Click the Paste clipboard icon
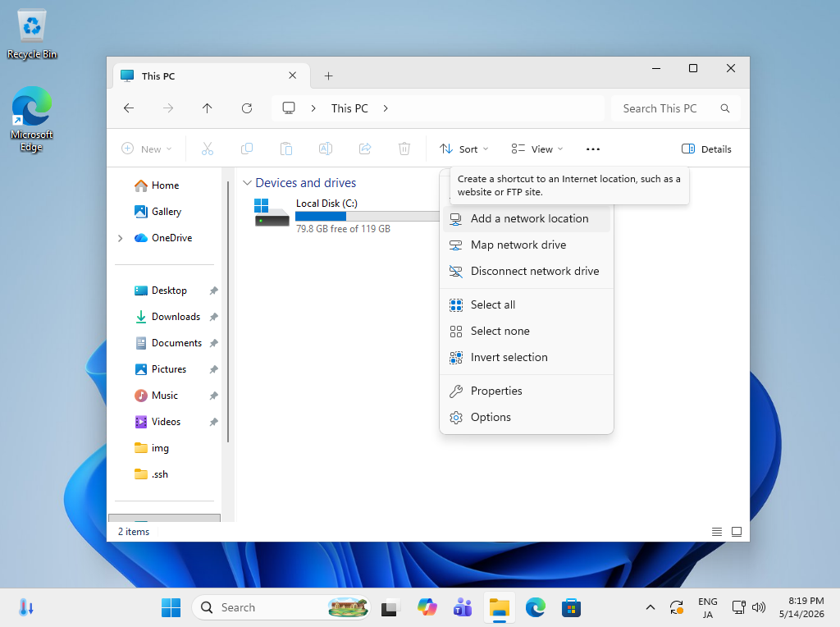This screenshot has height=627, width=840. coord(286,149)
